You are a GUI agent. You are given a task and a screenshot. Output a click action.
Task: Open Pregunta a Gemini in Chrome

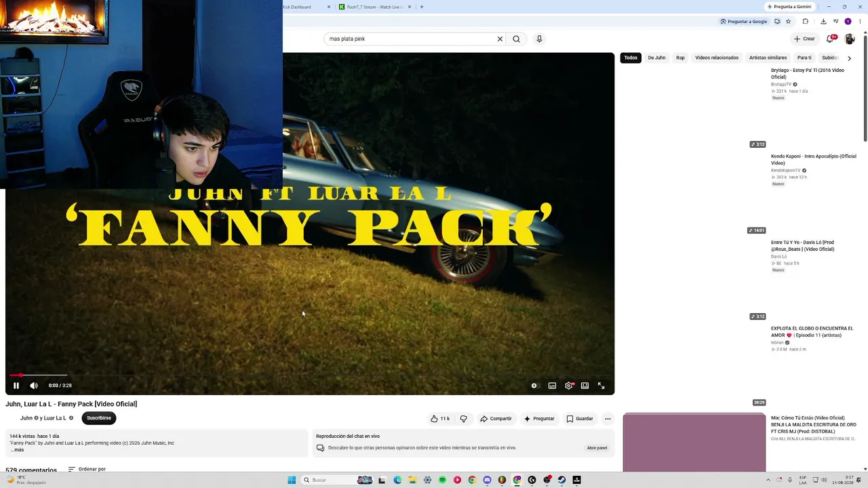tap(789, 7)
